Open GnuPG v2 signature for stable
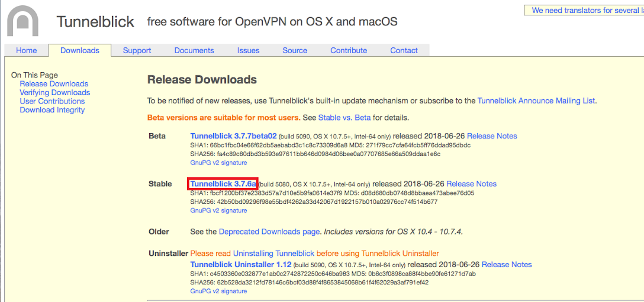 click(x=218, y=210)
